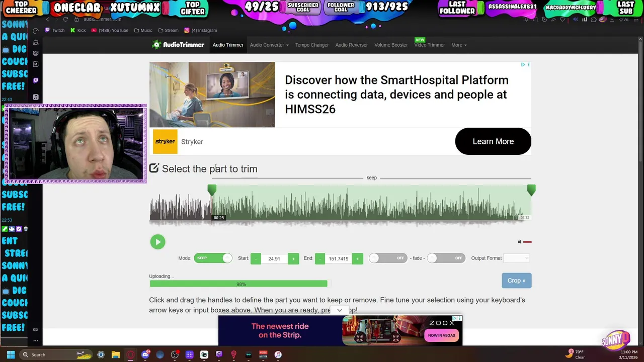Open the Kick bookmark
Viewport: 644px width, 362px height.
(78, 30)
